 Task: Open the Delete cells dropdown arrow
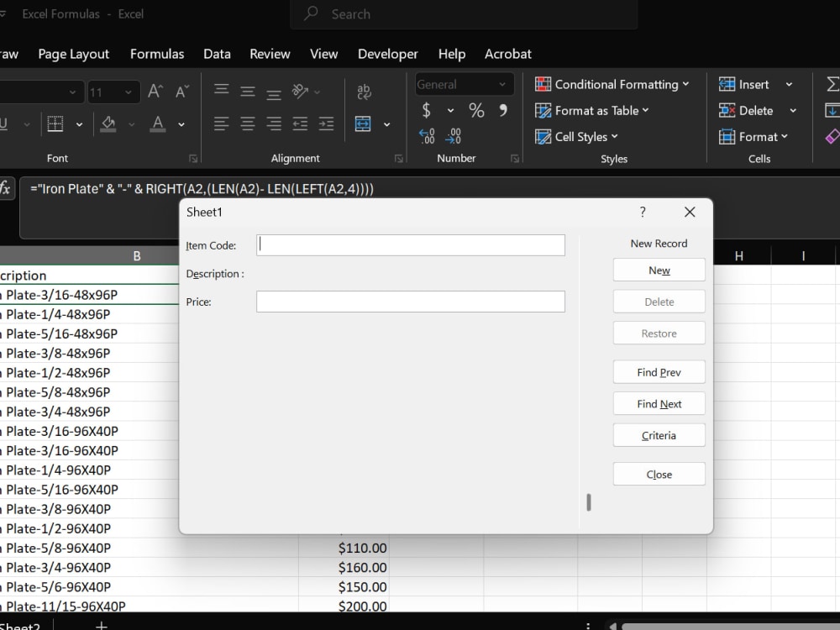pos(793,110)
